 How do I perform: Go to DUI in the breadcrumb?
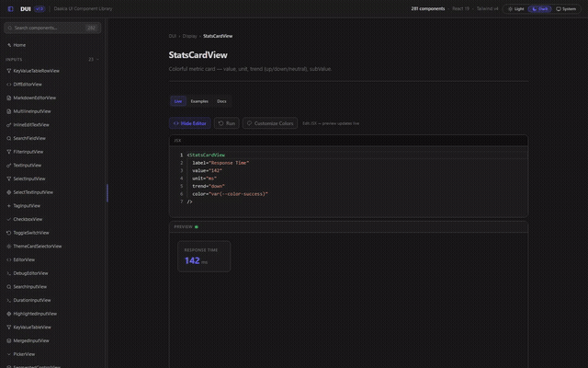pyautogui.click(x=173, y=37)
